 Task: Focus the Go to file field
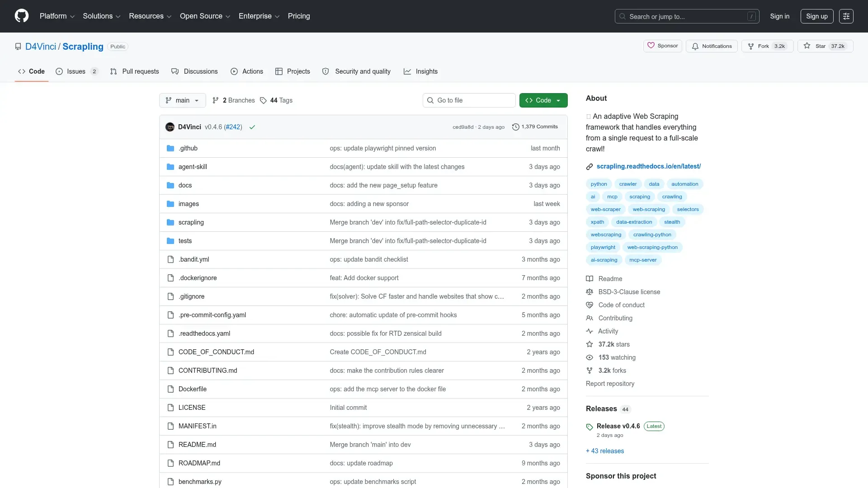point(469,100)
